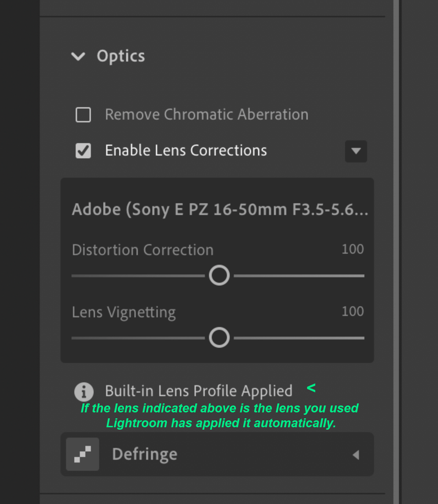Open the lens corrections options dropdown arrow

pyautogui.click(x=356, y=151)
